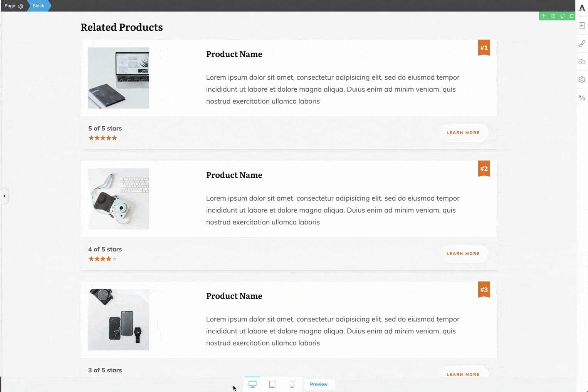Open the Styles brush panel
This screenshot has height=392, width=588.
pos(582,44)
